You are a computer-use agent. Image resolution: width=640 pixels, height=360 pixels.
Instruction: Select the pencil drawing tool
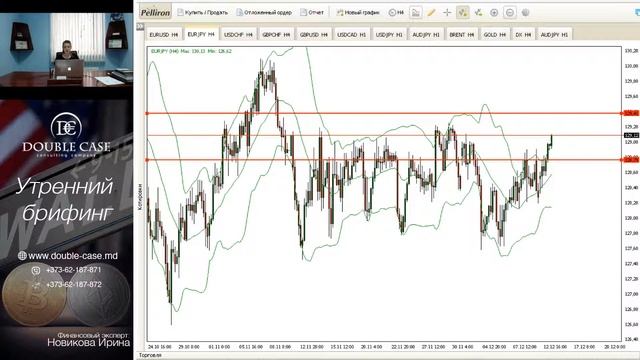[x=431, y=13]
